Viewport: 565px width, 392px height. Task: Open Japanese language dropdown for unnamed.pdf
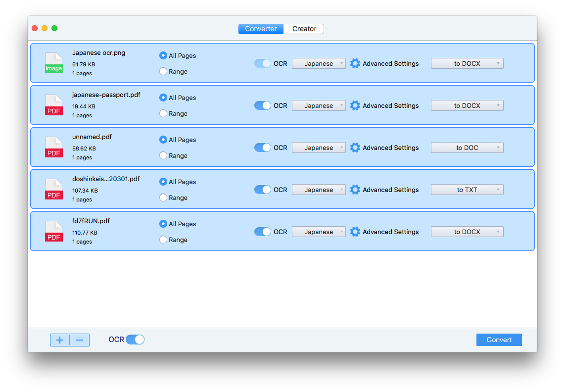[x=319, y=147]
